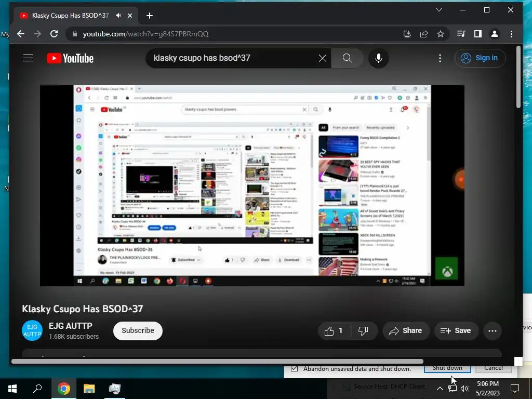This screenshot has height=399, width=532.
Task: Click the YouTube logo
Action: pos(70,58)
